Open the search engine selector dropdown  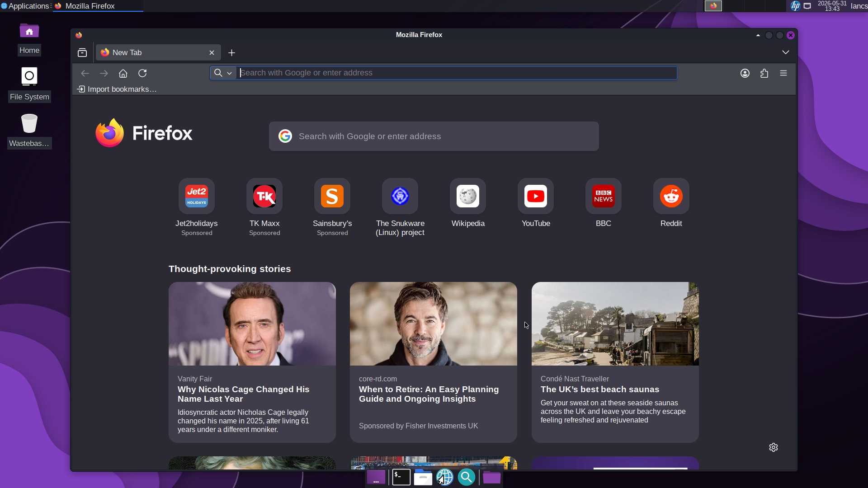click(x=223, y=73)
